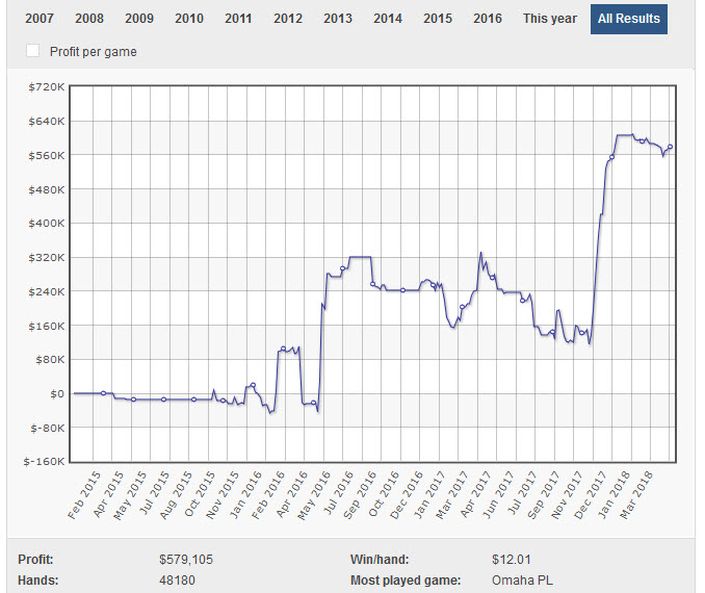Open the 2008 year tab
705x593 pixels.
point(89,18)
